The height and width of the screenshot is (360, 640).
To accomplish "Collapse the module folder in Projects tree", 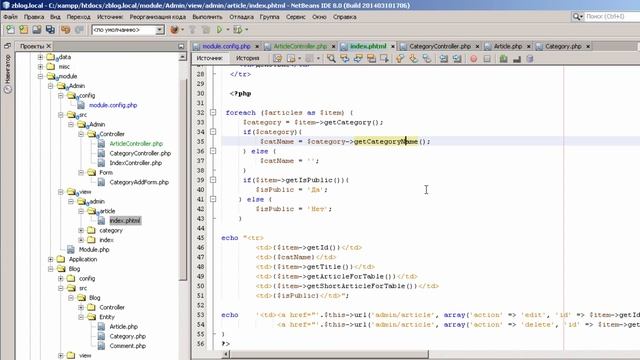I will 40,76.
